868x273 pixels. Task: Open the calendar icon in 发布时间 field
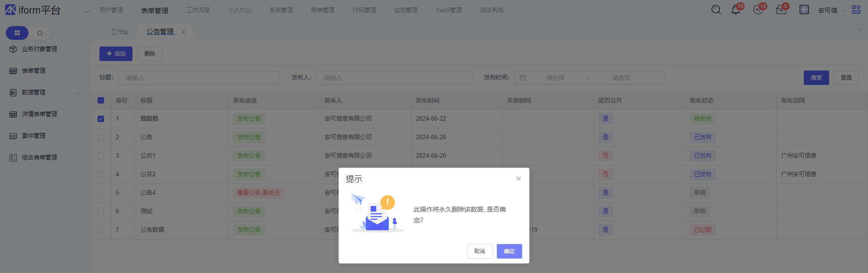523,78
